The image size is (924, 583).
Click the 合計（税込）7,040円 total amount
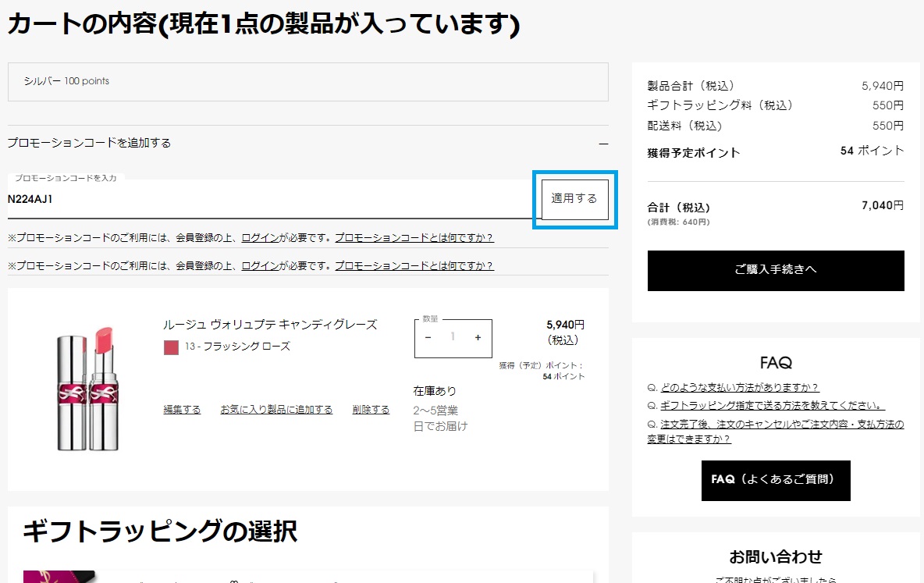pos(882,206)
